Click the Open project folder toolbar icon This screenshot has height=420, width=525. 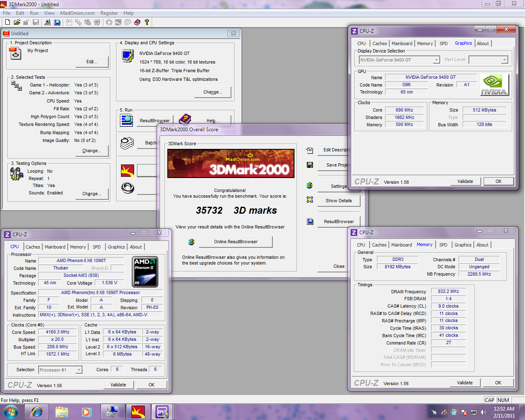pyautogui.click(x=17, y=22)
